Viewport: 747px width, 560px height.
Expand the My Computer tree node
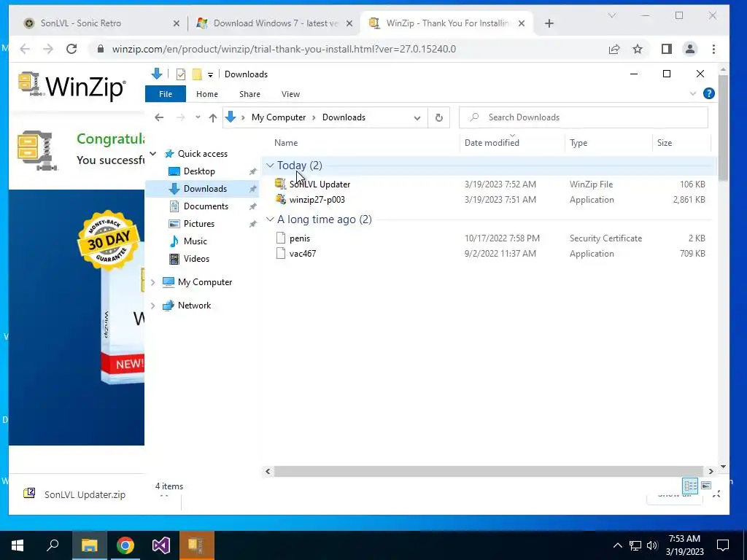pos(153,282)
